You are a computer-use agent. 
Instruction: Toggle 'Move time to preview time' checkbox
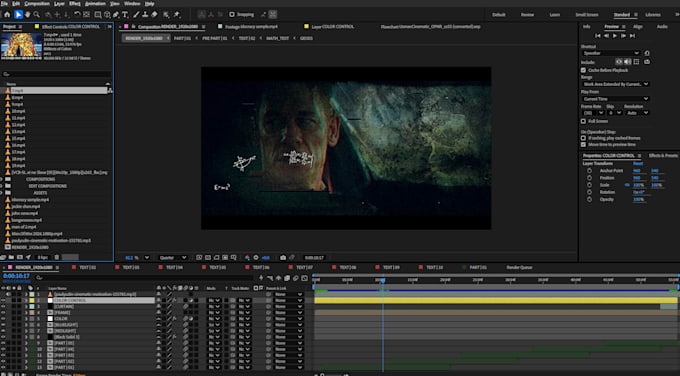point(584,144)
